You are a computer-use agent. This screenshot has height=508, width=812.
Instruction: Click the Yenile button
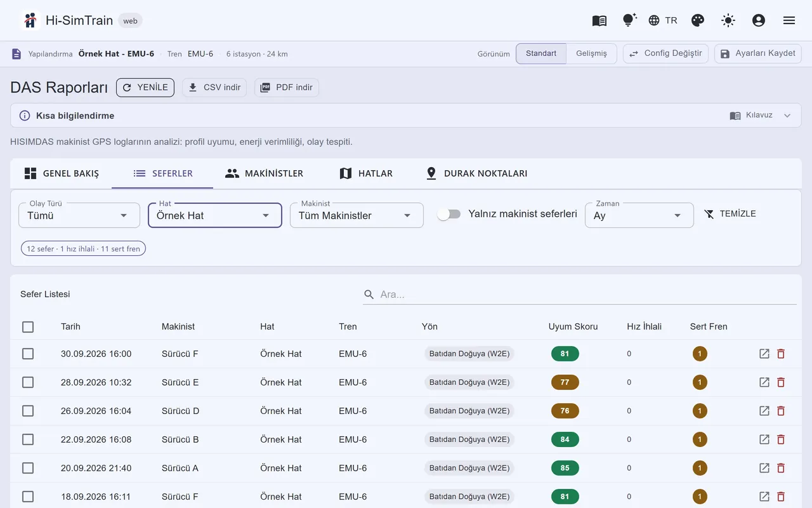coord(145,88)
